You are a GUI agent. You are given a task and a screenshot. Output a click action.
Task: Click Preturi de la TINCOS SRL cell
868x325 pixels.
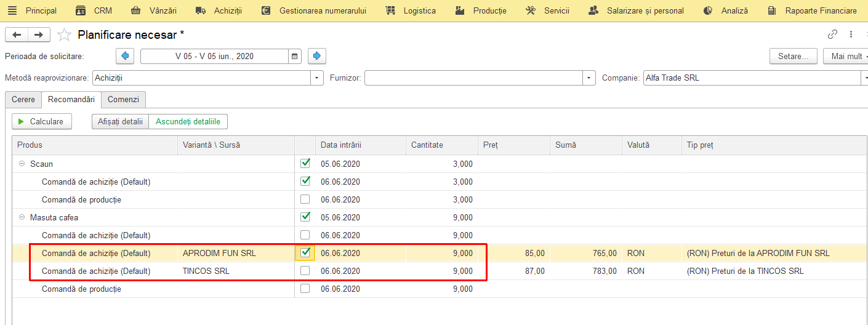(774, 271)
